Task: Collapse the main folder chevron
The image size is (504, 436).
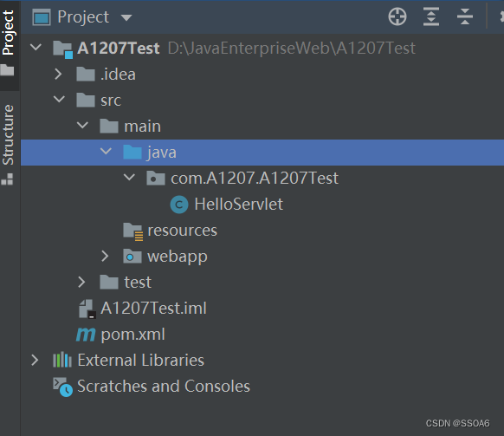Action: (82, 125)
